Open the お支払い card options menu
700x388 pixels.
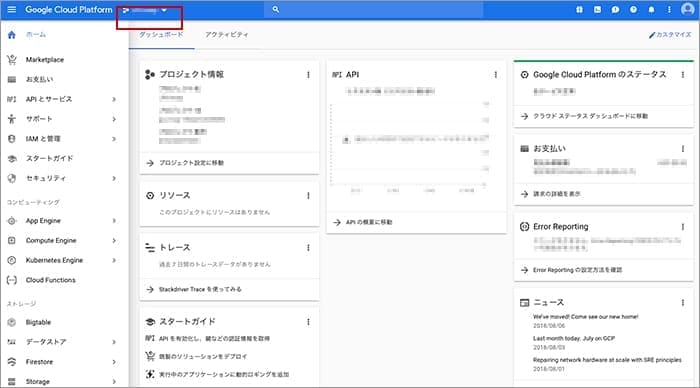click(x=683, y=148)
